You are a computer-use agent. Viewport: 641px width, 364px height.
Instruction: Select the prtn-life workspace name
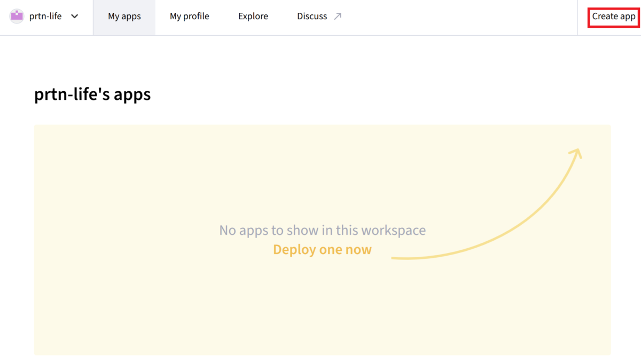[x=45, y=16]
